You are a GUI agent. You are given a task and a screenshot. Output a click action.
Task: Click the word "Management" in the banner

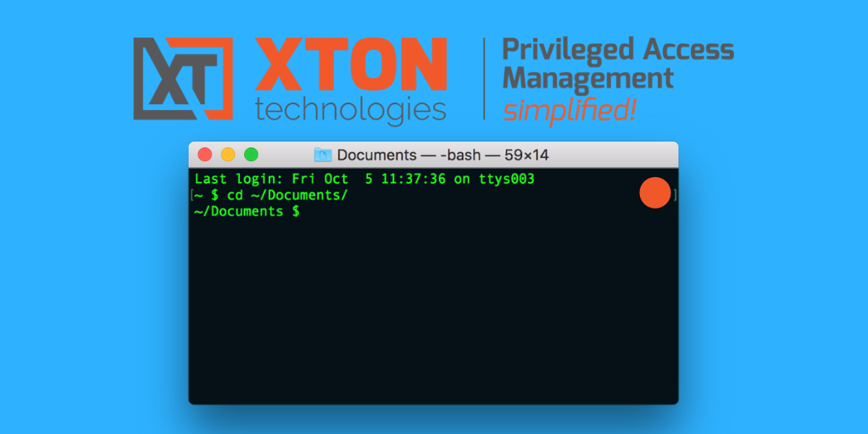pos(587,79)
